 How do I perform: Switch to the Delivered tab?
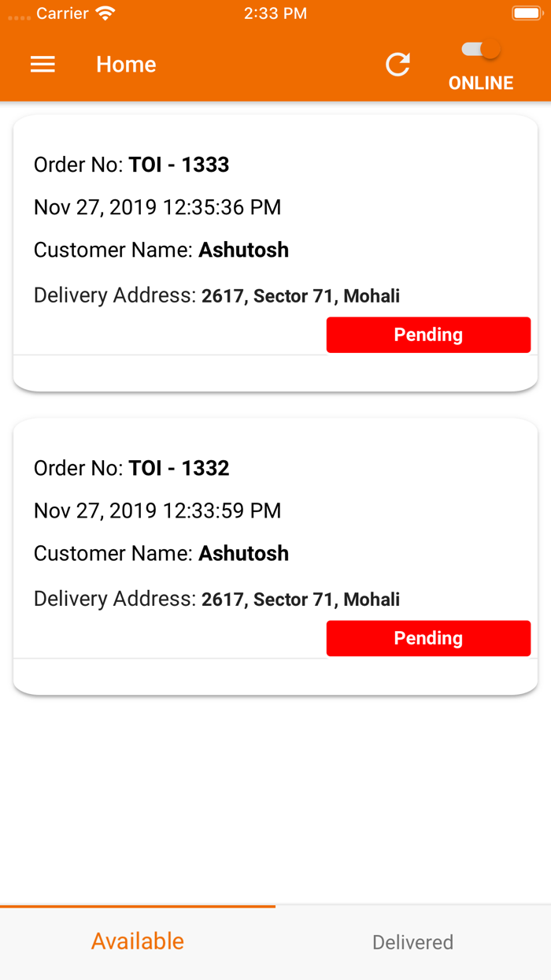412,942
